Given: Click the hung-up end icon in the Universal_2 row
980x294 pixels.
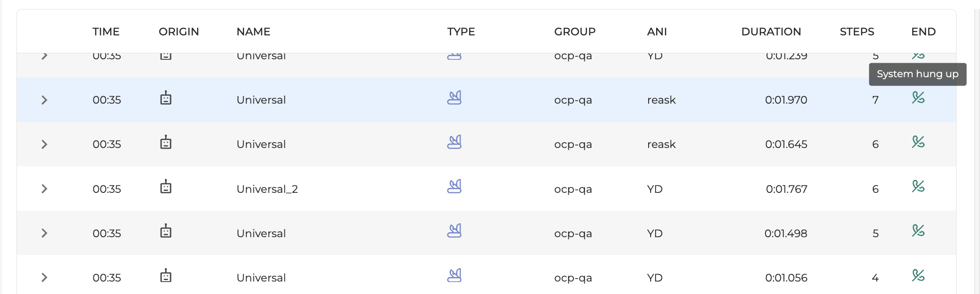Looking at the screenshot, I should [918, 186].
